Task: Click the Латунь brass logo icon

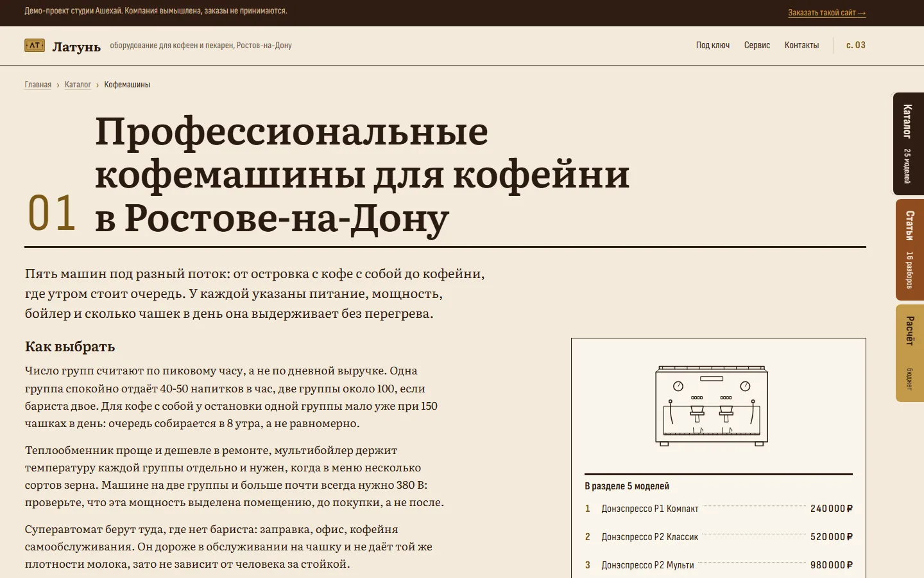Action: pos(35,46)
